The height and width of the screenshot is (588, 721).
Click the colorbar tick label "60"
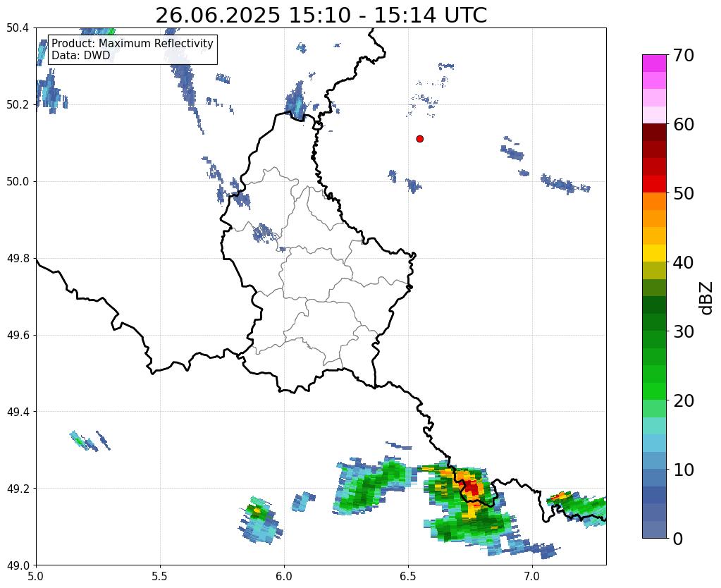tap(684, 124)
